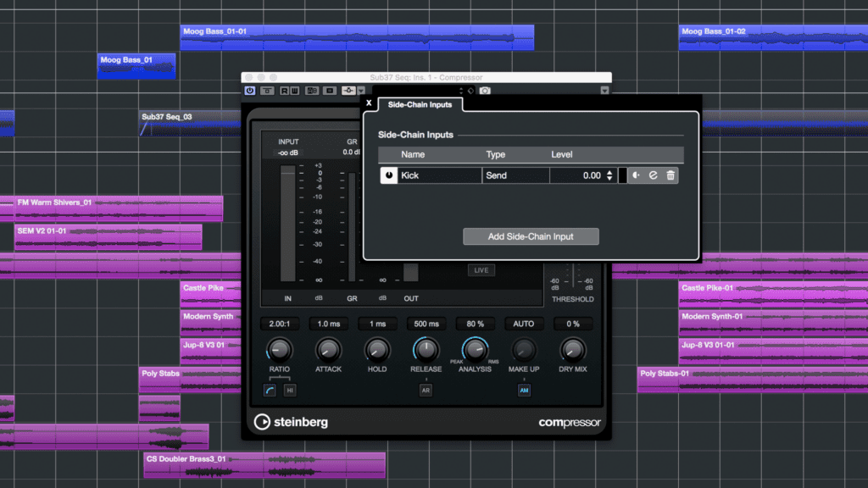The width and height of the screenshot is (868, 488).
Task: Open channel edit 'e' icon for Kick
Action: (654, 175)
